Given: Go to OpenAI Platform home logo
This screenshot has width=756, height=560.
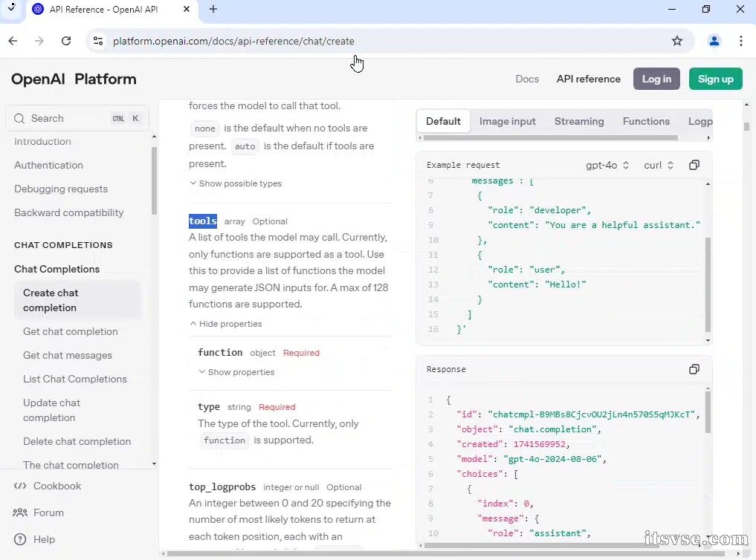Looking at the screenshot, I should click(x=74, y=79).
